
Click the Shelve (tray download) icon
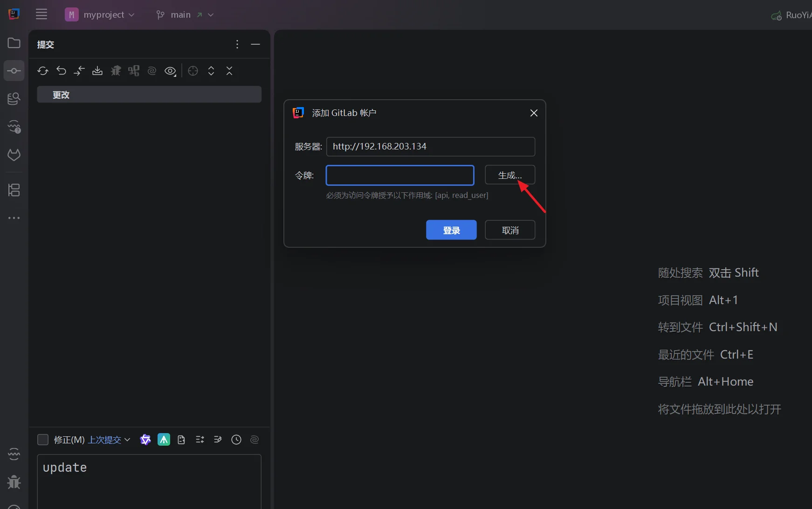97,71
